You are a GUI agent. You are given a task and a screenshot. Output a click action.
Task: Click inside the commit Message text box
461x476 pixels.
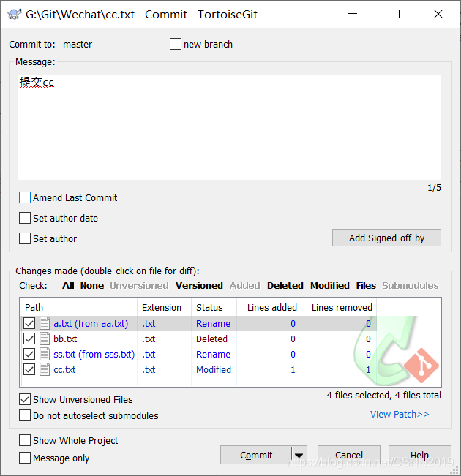point(230,127)
